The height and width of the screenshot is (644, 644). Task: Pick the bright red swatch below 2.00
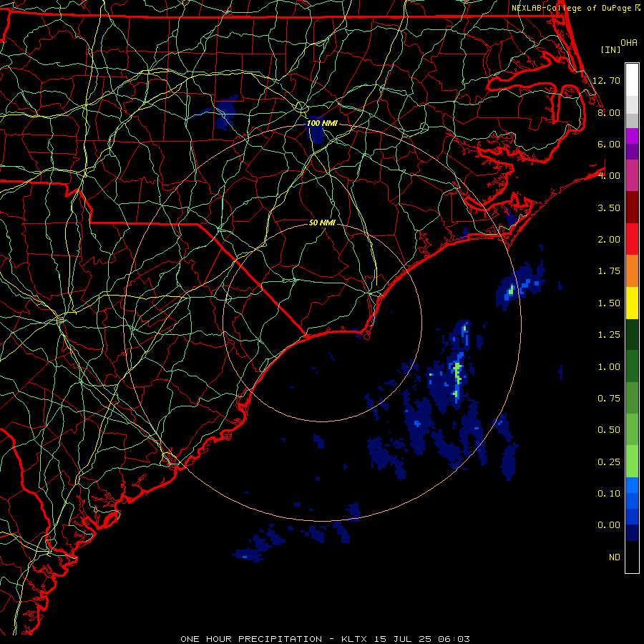tap(632, 239)
